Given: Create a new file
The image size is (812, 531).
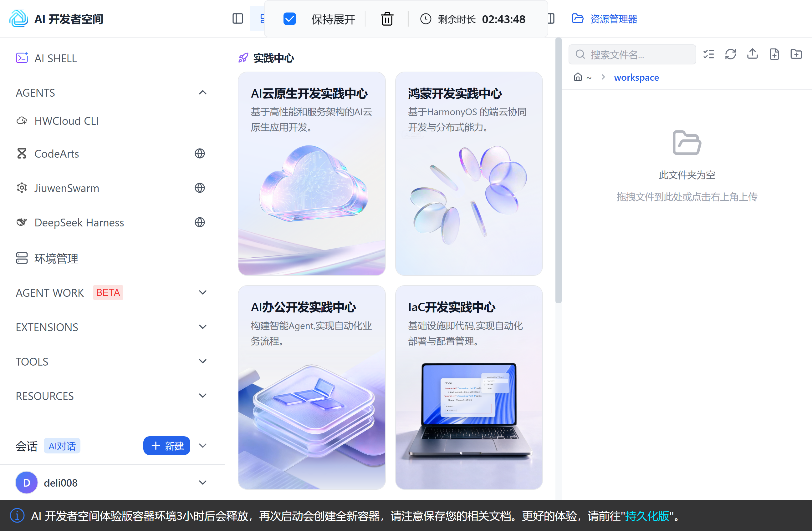Looking at the screenshot, I should 774,54.
